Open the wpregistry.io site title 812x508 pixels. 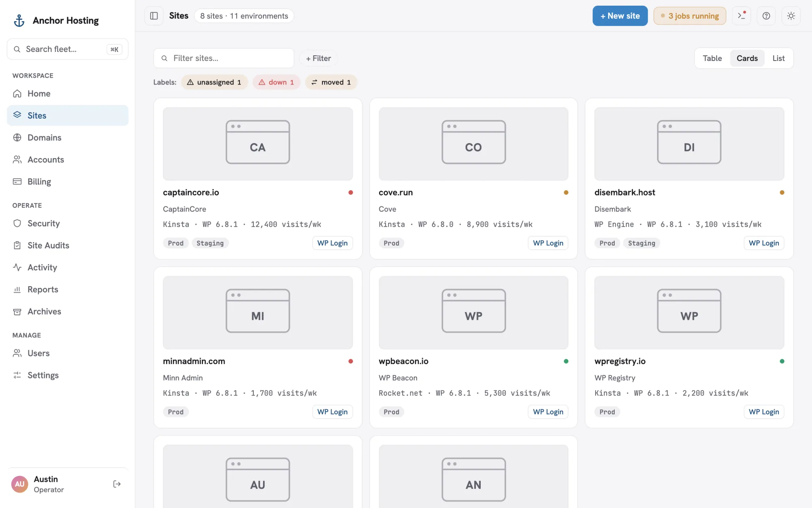pos(620,361)
